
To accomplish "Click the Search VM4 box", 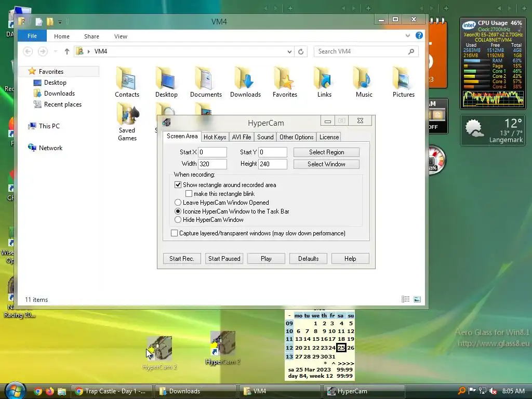I will point(366,51).
